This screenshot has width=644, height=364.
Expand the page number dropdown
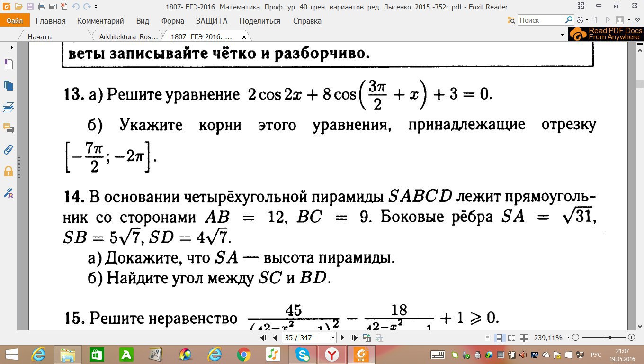click(x=334, y=337)
